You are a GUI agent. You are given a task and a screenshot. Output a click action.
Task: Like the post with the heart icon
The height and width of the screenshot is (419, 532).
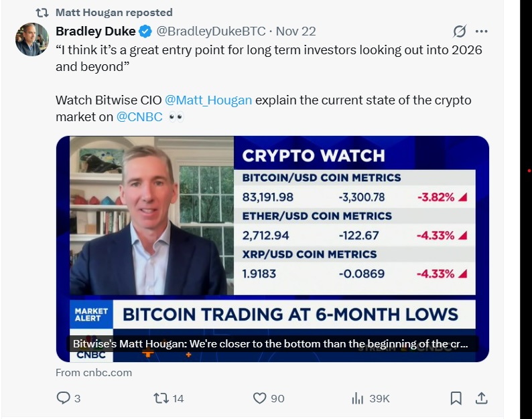pos(260,398)
